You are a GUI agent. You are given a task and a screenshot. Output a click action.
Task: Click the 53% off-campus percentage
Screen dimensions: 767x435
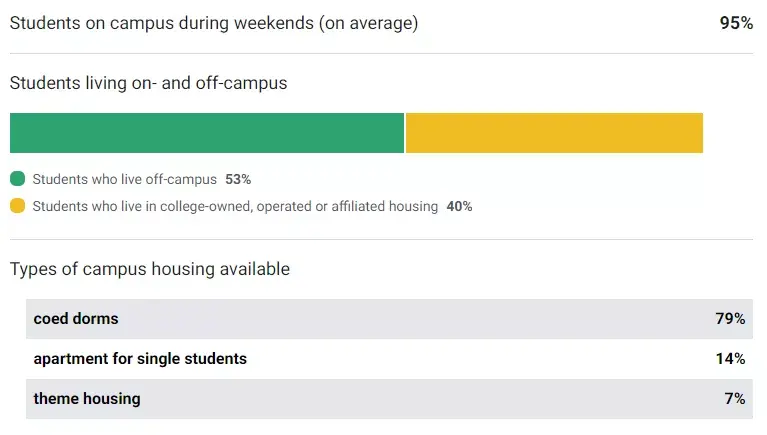click(238, 180)
